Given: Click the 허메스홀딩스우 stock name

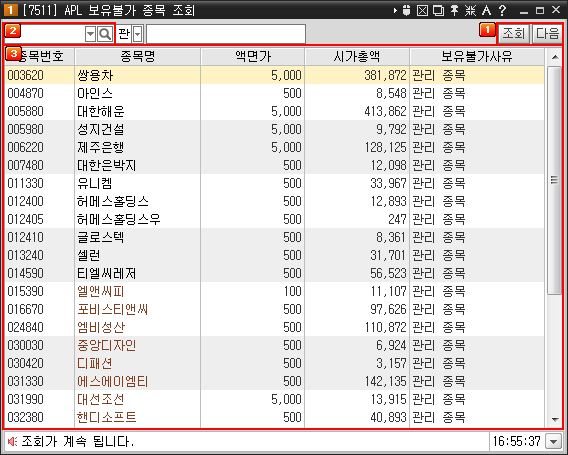Looking at the screenshot, I should [119, 219].
